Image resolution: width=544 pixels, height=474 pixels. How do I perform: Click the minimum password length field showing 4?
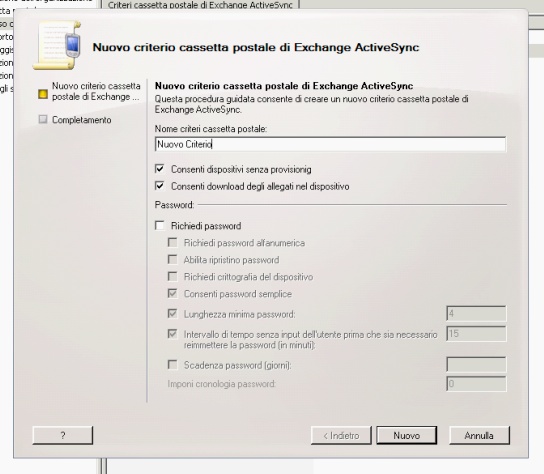476,314
